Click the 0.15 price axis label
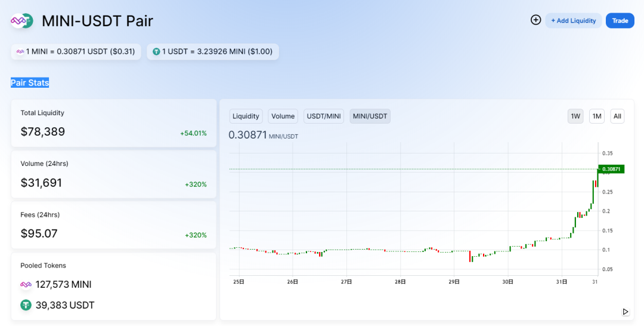644x326 pixels. [608, 230]
